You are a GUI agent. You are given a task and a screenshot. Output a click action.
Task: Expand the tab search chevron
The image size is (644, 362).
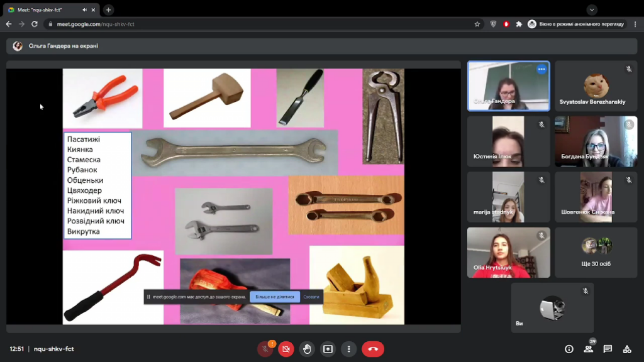coord(591,10)
